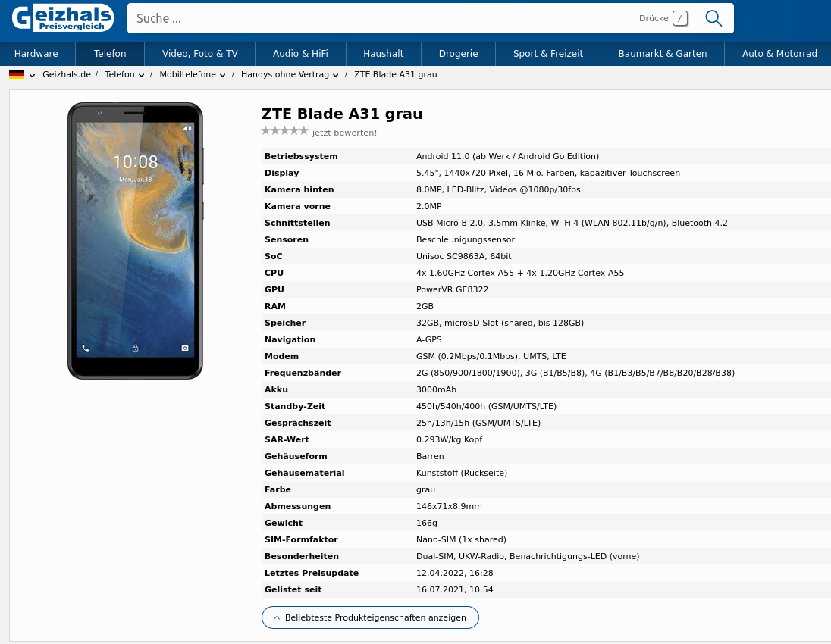
Task: Click the jetzt bewerten! link
Action: 344,133
